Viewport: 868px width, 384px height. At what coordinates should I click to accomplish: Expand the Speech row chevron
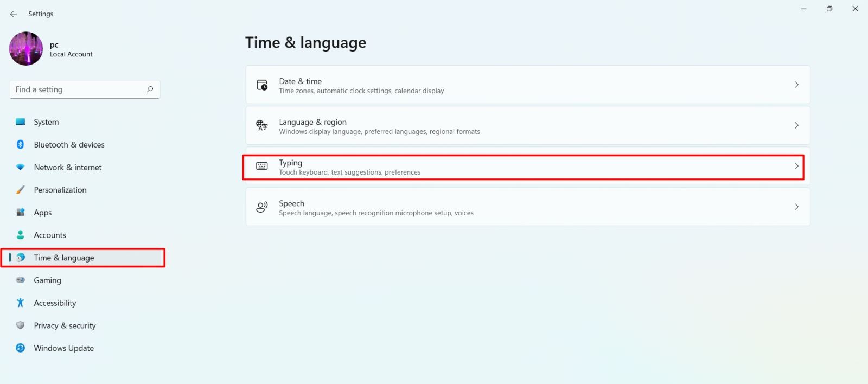click(x=796, y=207)
